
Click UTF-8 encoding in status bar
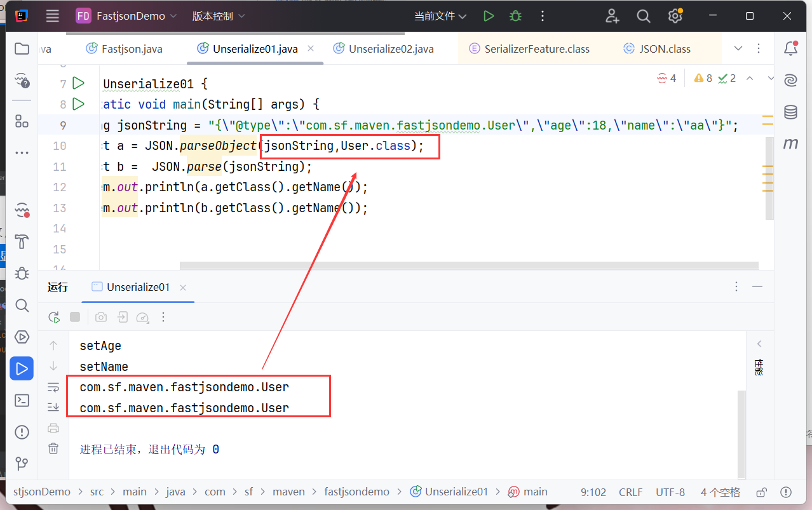[x=670, y=492]
